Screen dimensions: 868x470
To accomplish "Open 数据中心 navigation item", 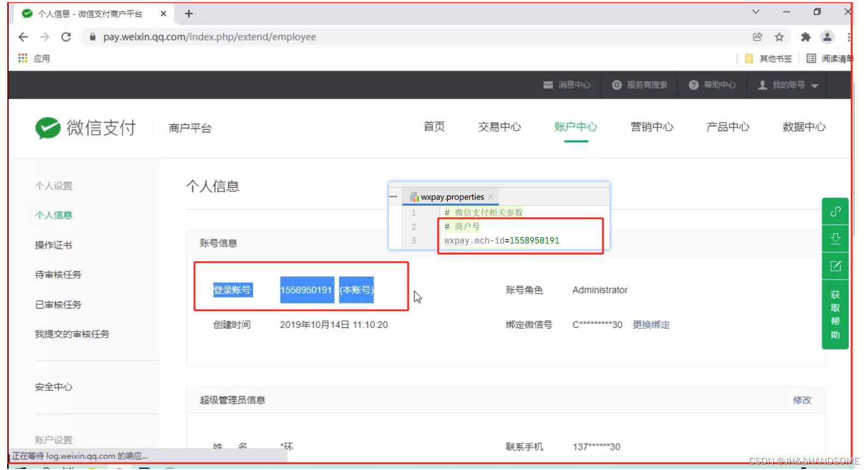I will (804, 127).
